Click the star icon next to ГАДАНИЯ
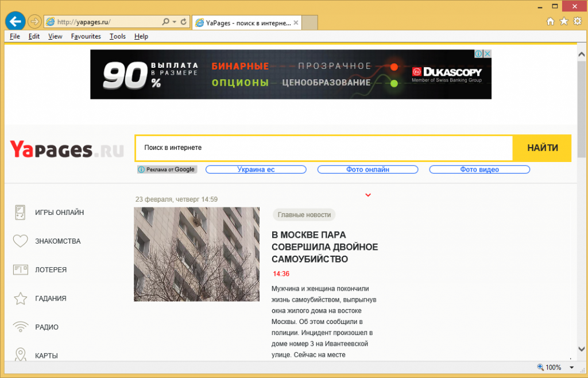This screenshot has height=378, width=588. point(21,299)
